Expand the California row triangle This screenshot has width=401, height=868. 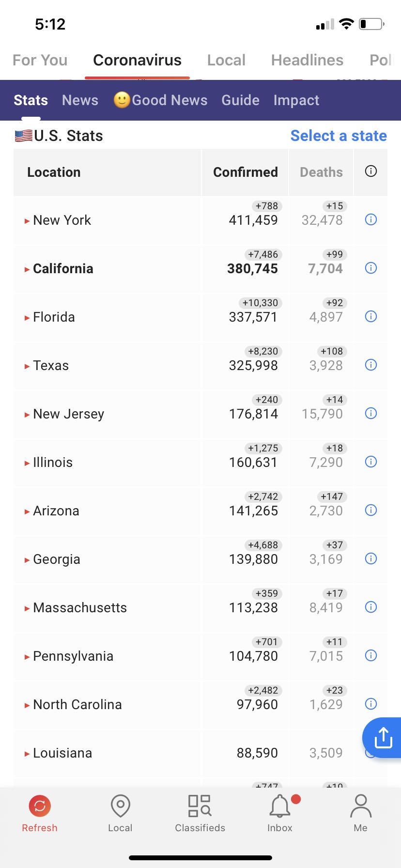click(27, 269)
